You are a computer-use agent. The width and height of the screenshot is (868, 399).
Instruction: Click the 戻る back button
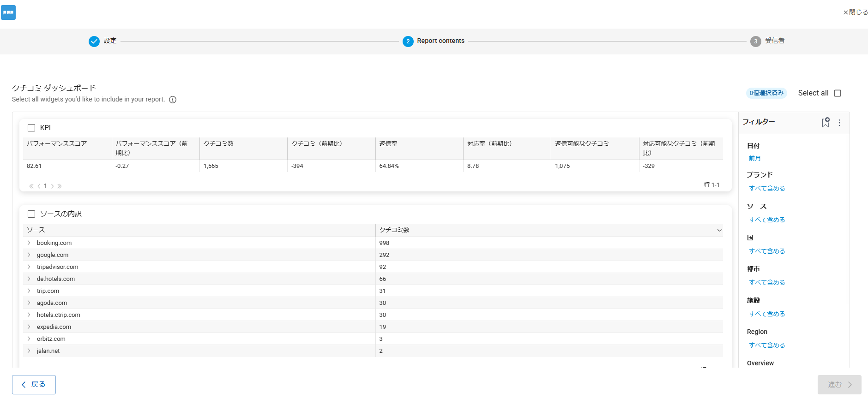[x=34, y=385]
